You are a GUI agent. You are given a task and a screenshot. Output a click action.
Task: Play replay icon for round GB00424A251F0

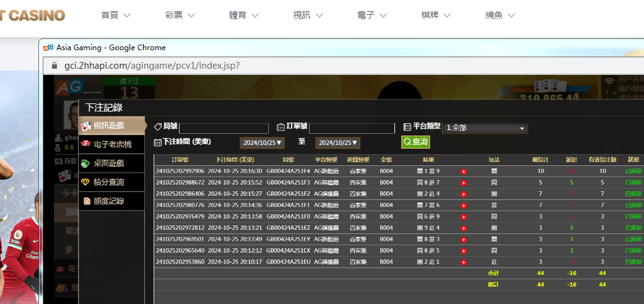point(463,217)
